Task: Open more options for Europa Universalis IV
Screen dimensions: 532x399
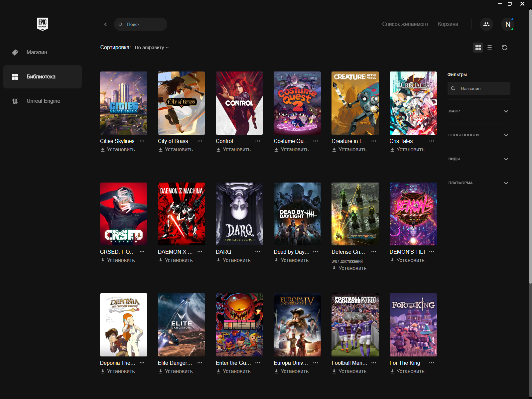Action: tap(316, 363)
